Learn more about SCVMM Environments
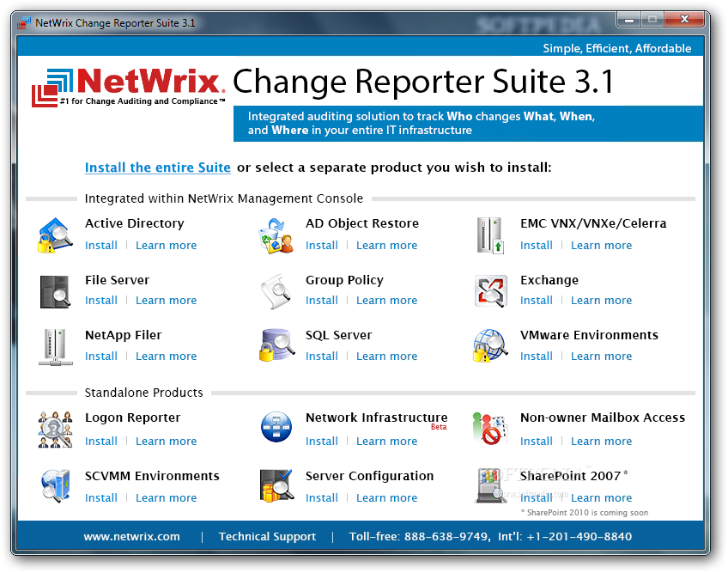The width and height of the screenshot is (728, 573). (x=167, y=497)
